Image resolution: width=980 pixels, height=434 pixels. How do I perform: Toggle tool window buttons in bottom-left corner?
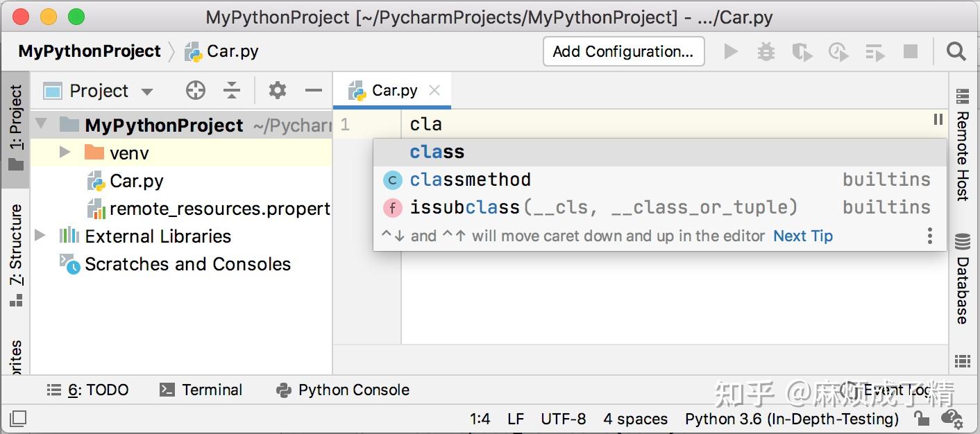[18, 418]
